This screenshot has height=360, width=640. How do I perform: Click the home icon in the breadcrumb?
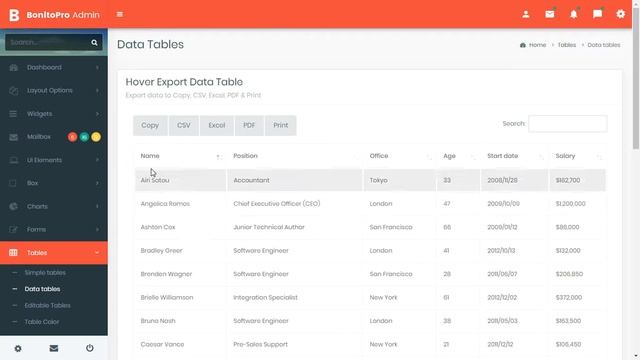(523, 45)
